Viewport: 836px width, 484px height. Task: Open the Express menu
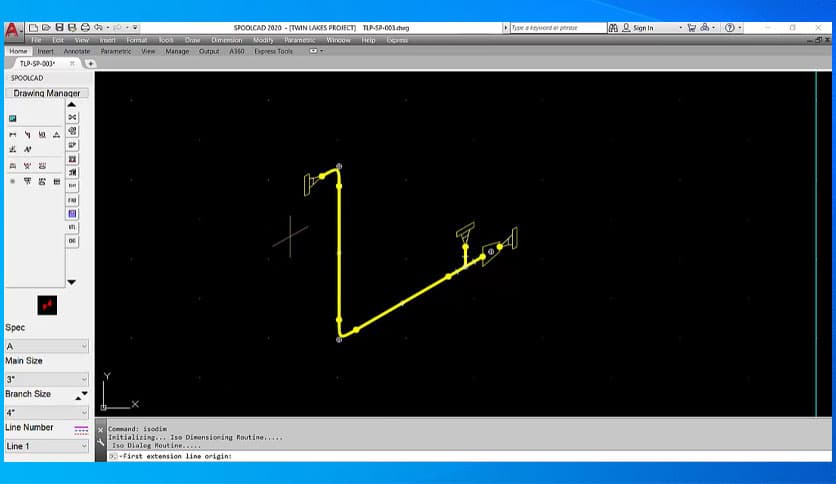pyautogui.click(x=397, y=40)
